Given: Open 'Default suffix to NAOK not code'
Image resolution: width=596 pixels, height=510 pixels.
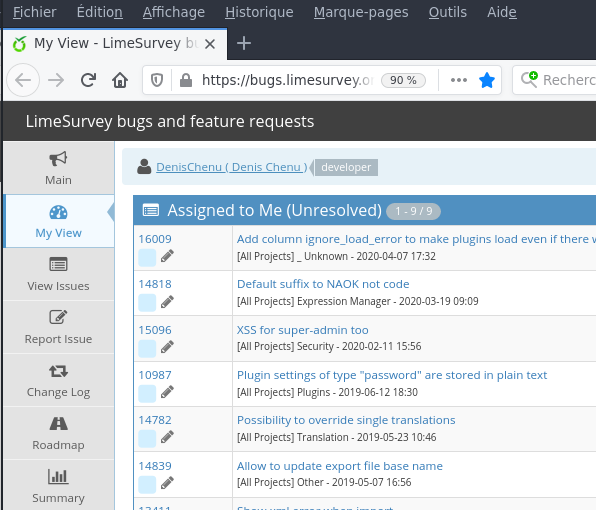Looking at the screenshot, I should tap(323, 284).
